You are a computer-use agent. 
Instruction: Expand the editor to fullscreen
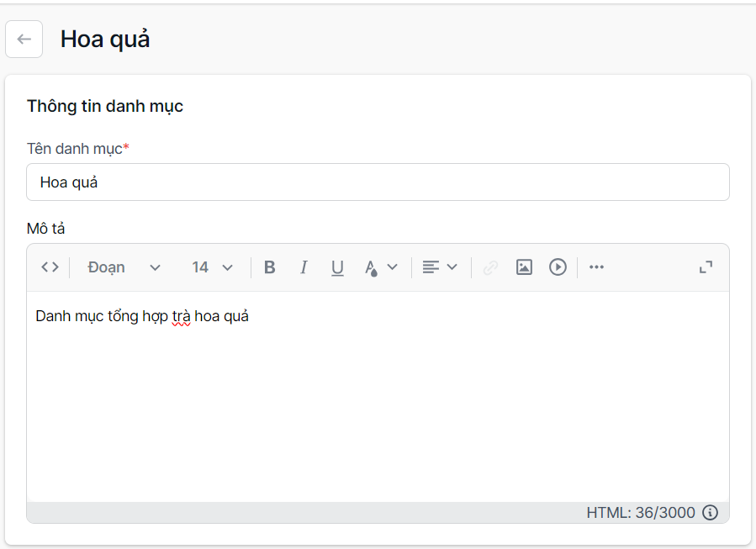coord(706,267)
